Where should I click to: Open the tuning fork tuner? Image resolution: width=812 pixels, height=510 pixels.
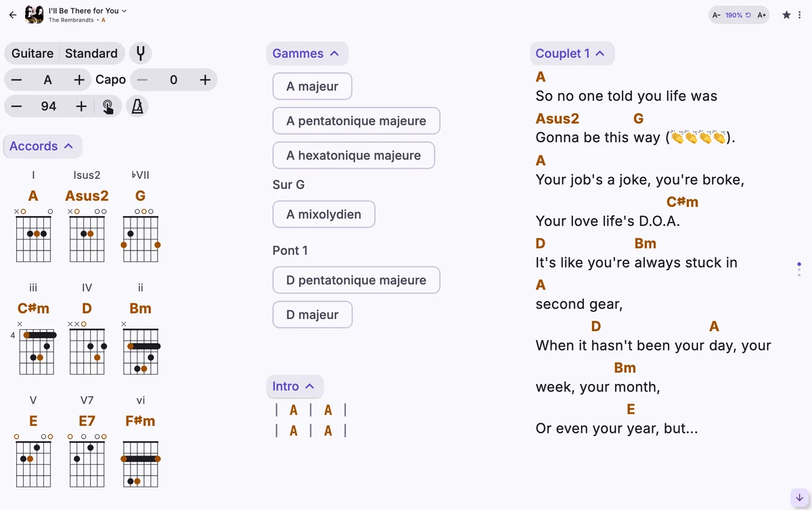(x=141, y=54)
